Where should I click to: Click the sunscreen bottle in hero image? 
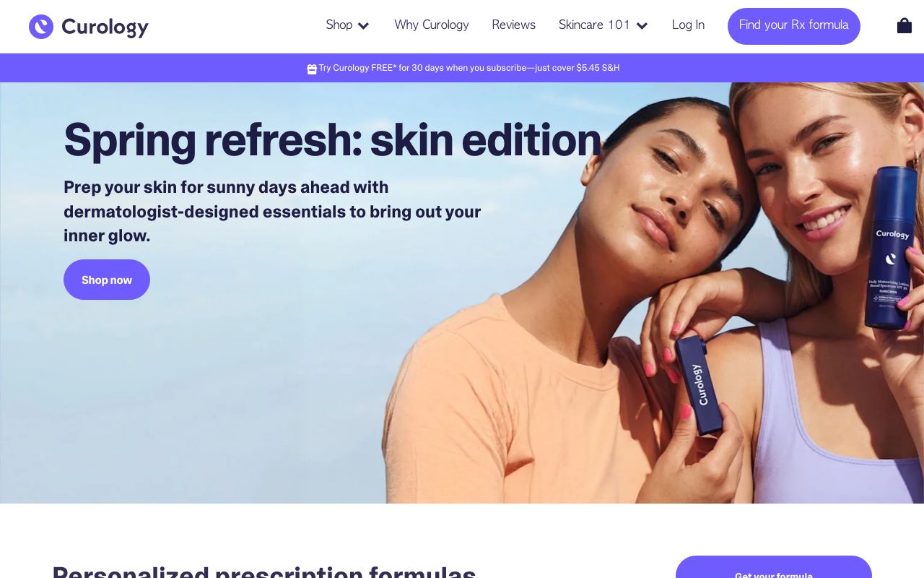892,247
